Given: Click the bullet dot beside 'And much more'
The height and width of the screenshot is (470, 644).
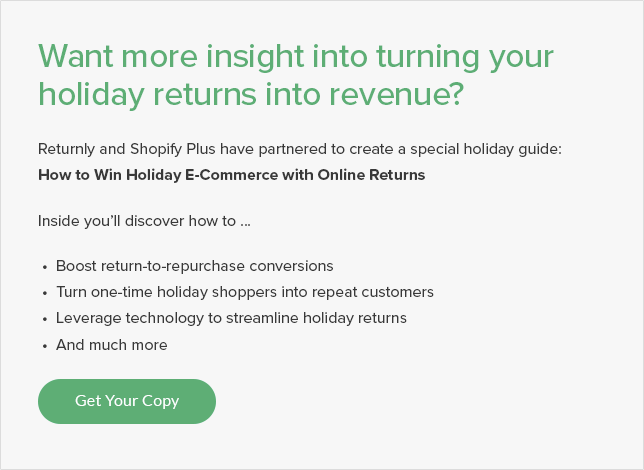Looking at the screenshot, I should [x=45, y=346].
